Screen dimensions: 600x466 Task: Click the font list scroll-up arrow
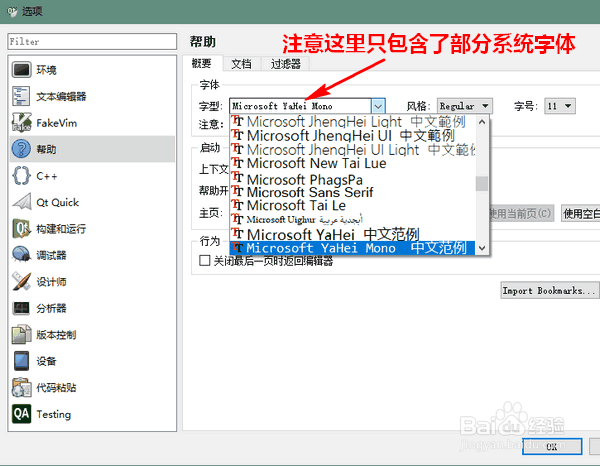click(x=482, y=122)
